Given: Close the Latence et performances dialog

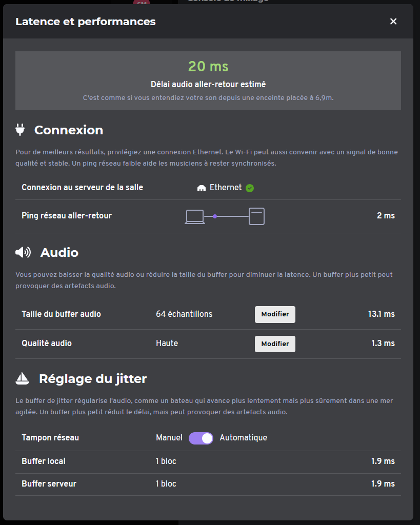Looking at the screenshot, I should 393,22.
